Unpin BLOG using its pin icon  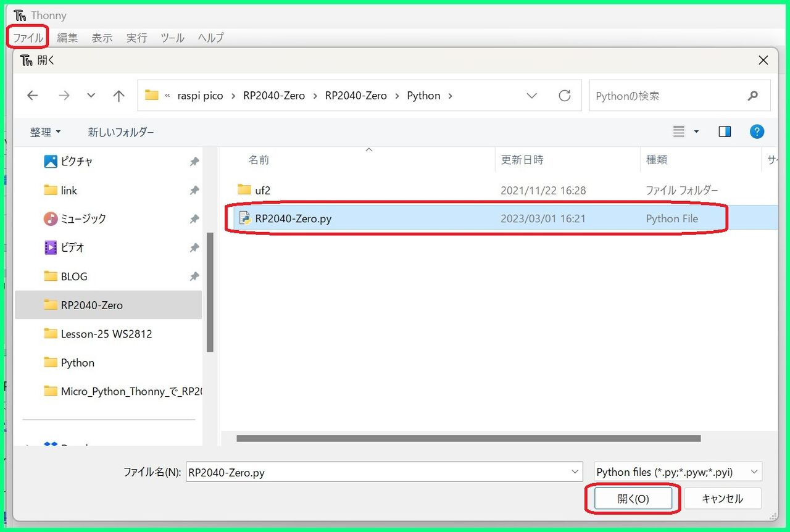click(194, 276)
